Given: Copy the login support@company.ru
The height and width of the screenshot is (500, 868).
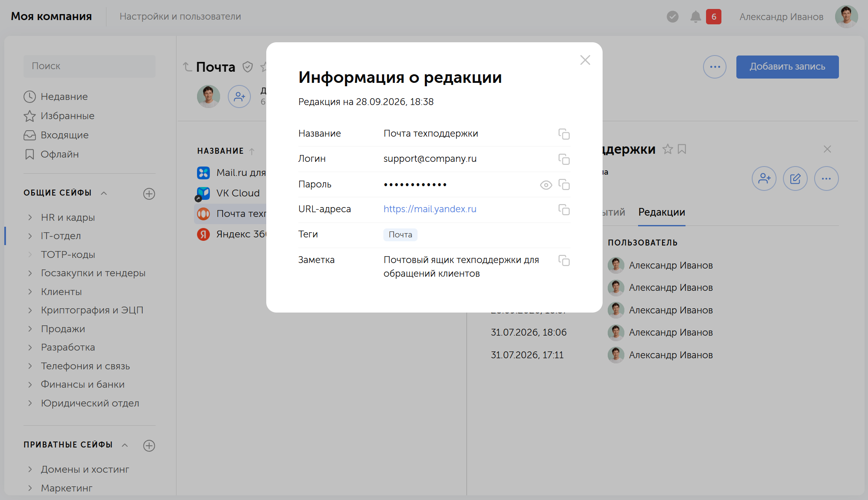Looking at the screenshot, I should pos(564,159).
